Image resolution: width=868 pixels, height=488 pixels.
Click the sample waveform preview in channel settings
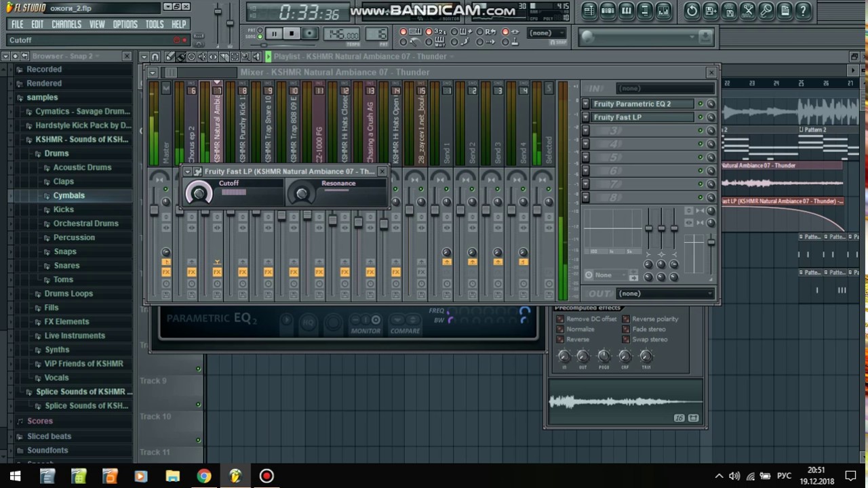tap(625, 402)
